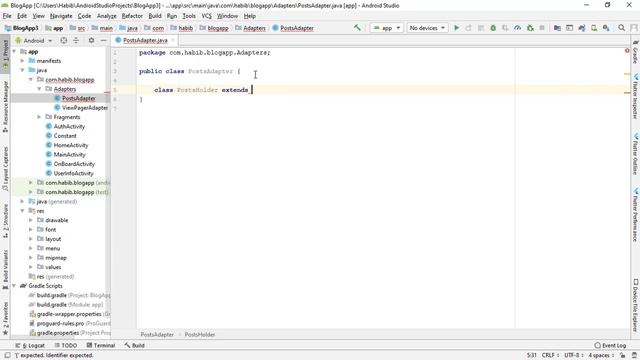Open Project panel settings gear
The image size is (640, 360).
pos(91,40)
